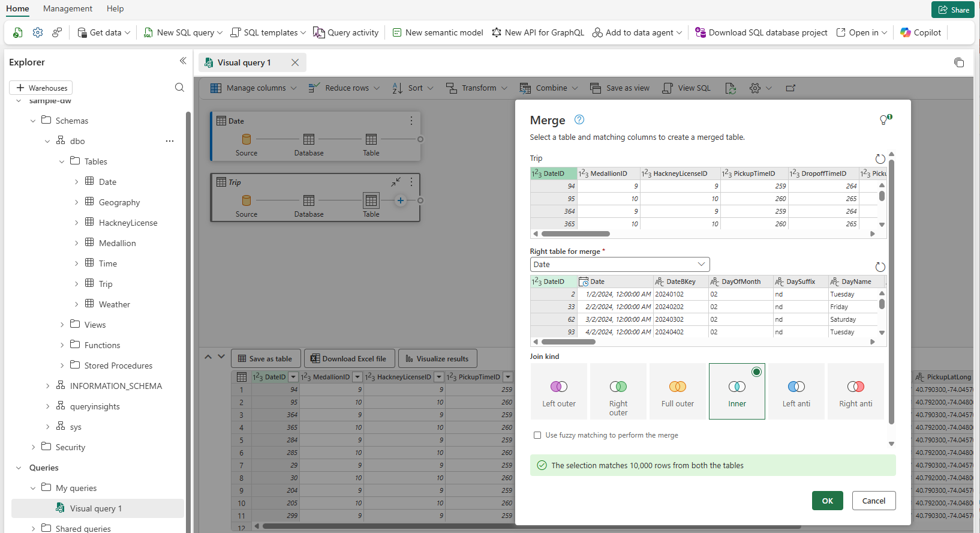Click Save as view in the query toolbar
The height and width of the screenshot is (533, 980).
click(620, 88)
